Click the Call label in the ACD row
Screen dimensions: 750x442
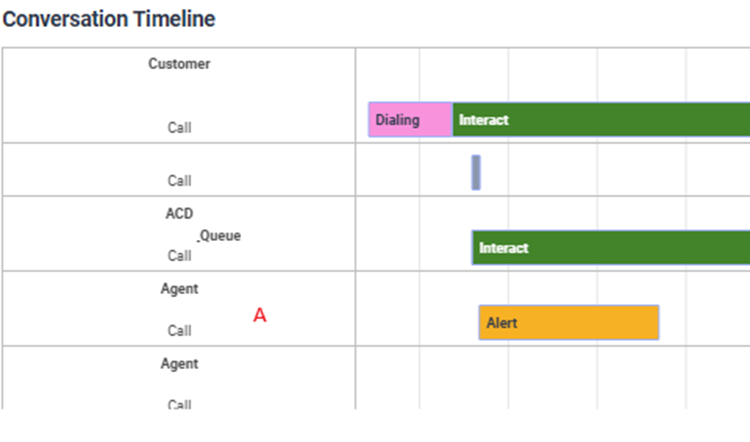pyautogui.click(x=179, y=256)
